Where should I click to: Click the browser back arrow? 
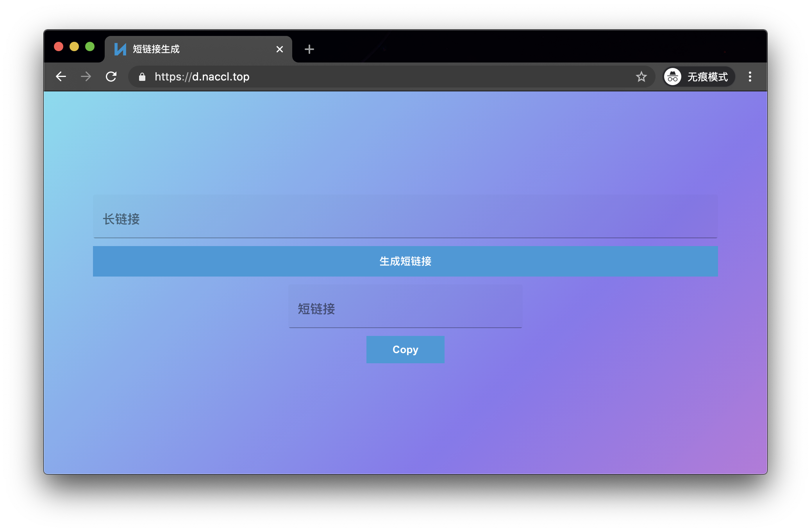click(61, 77)
